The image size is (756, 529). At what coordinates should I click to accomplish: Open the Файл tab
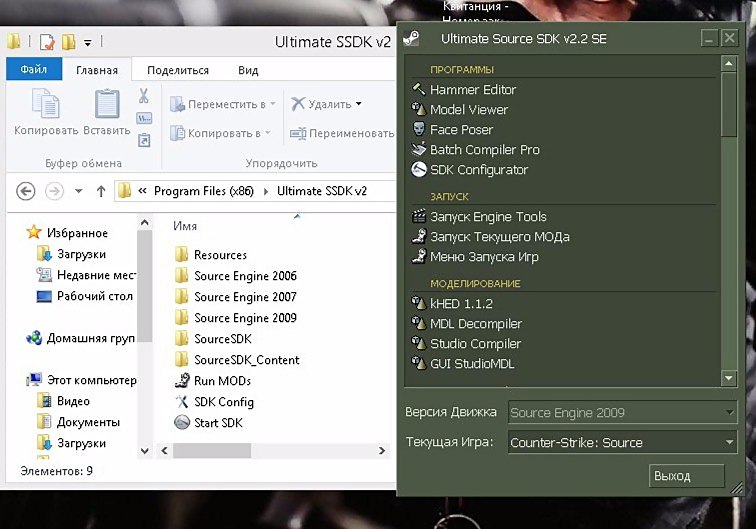click(x=34, y=69)
